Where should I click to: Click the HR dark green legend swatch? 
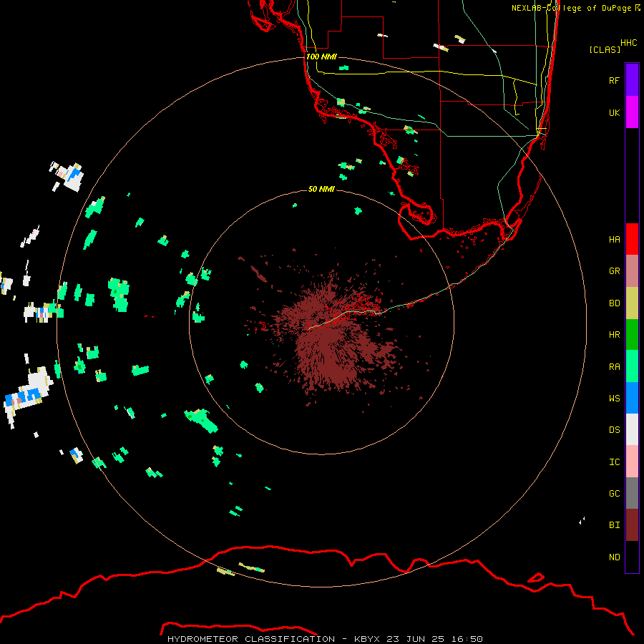pyautogui.click(x=632, y=334)
